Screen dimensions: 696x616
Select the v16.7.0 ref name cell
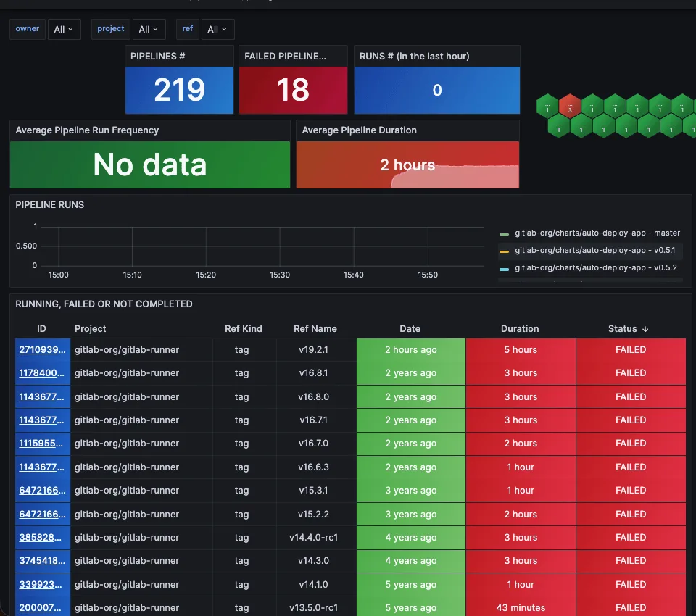tap(313, 444)
